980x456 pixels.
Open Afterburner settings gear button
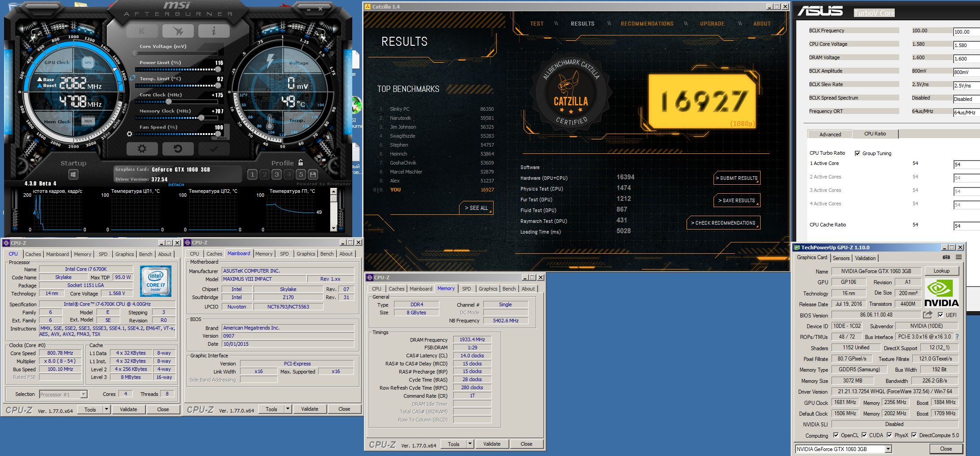142,148
